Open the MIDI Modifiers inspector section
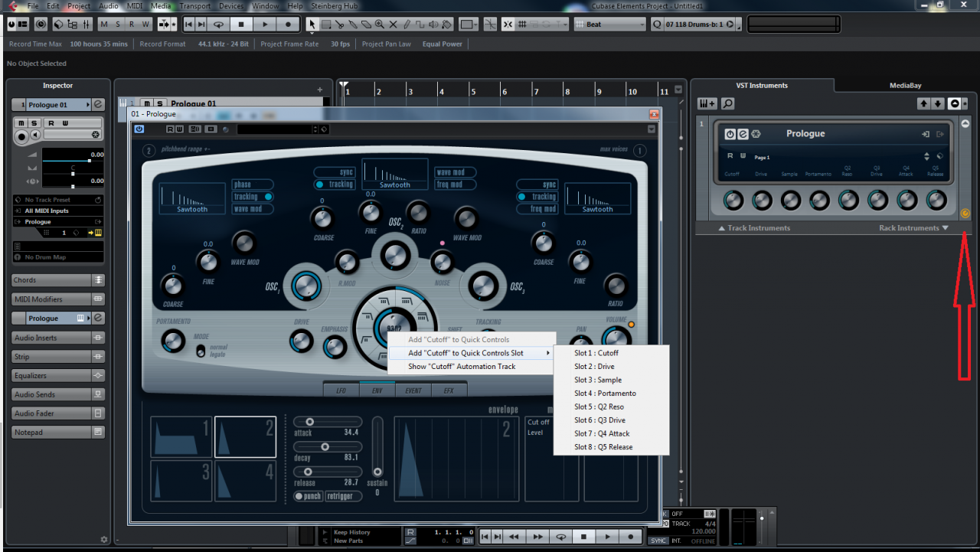980x552 pixels. point(57,299)
